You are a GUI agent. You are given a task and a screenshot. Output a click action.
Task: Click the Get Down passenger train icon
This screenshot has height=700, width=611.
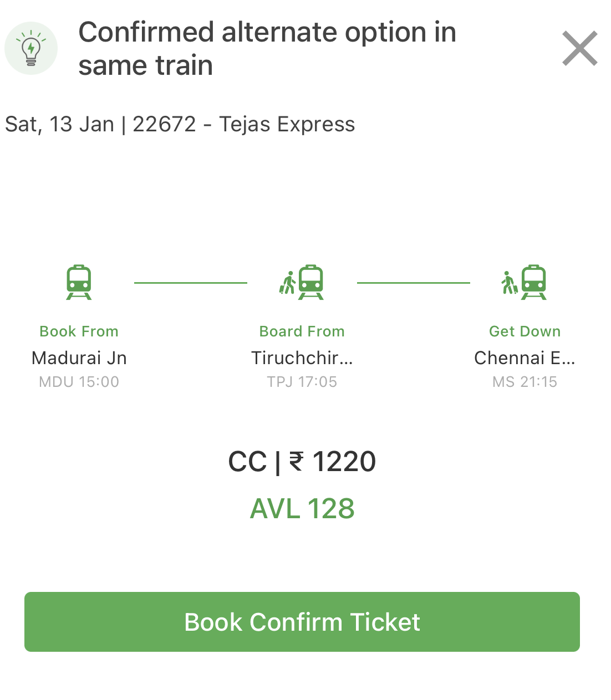525,282
